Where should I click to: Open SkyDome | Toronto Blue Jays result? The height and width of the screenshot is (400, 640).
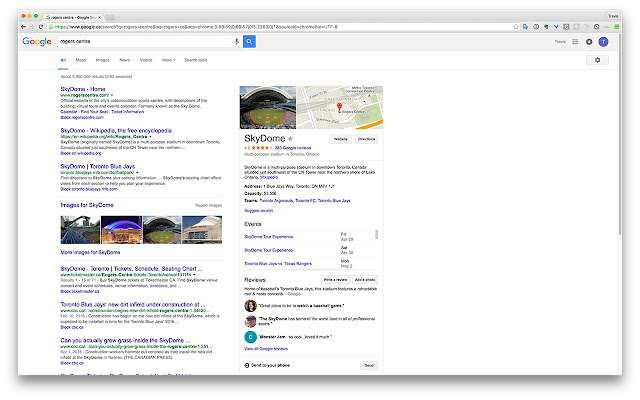98,167
